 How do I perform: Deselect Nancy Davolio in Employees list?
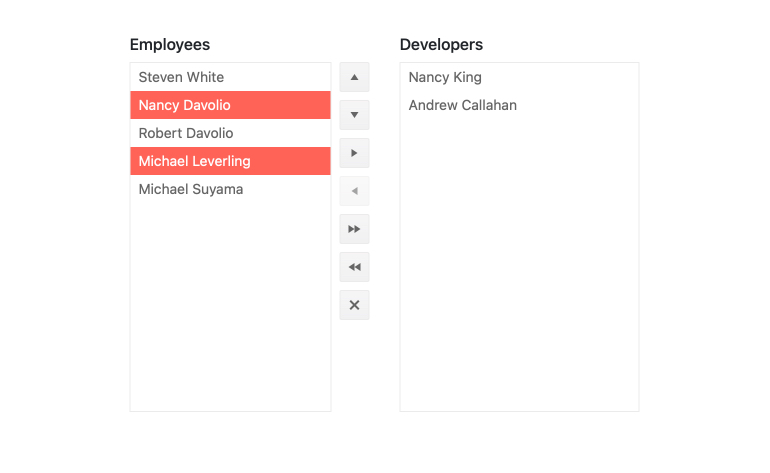(185, 105)
